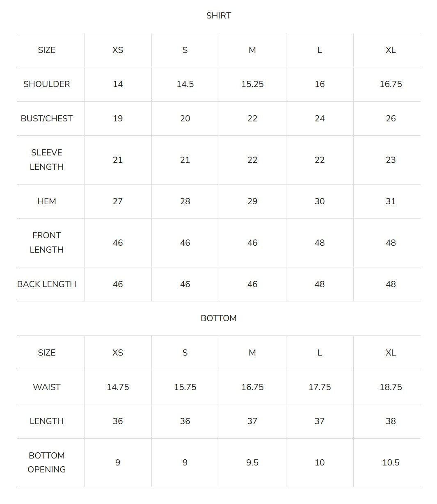The height and width of the screenshot is (504, 437).
Task: Click the SHIRT table heading
Action: tap(219, 16)
